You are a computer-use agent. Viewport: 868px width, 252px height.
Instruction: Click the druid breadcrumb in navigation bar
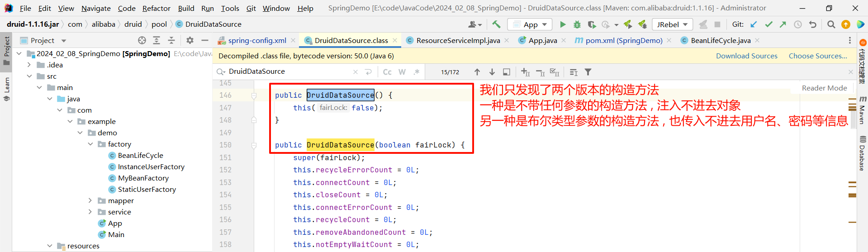point(133,24)
